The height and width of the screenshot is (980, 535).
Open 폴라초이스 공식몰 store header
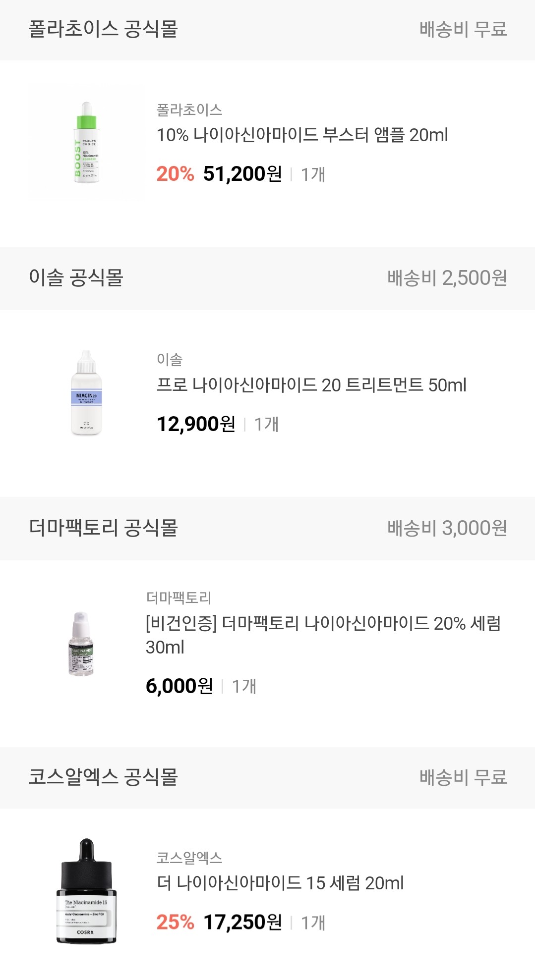pyautogui.click(x=103, y=29)
